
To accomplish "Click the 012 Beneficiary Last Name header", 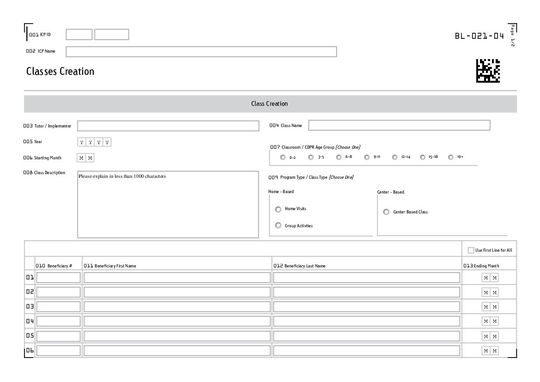I will click(x=299, y=266).
